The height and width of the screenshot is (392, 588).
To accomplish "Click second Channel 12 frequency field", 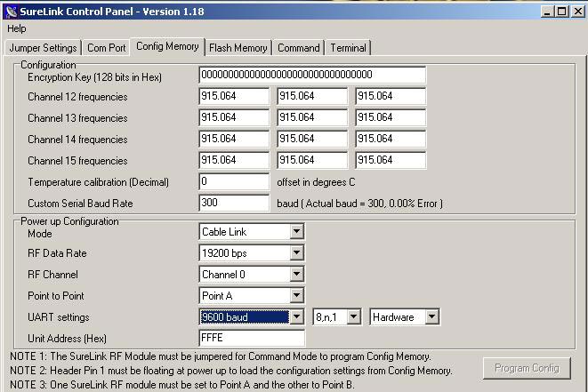I will pyautogui.click(x=312, y=96).
